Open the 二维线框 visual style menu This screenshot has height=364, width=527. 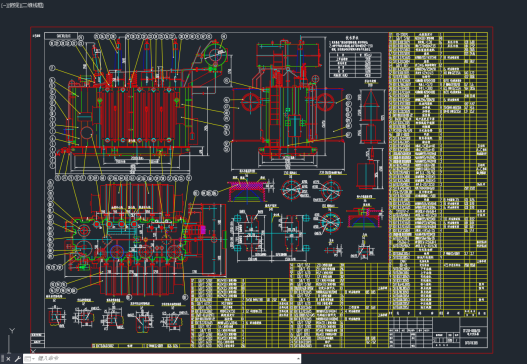(x=32, y=5)
